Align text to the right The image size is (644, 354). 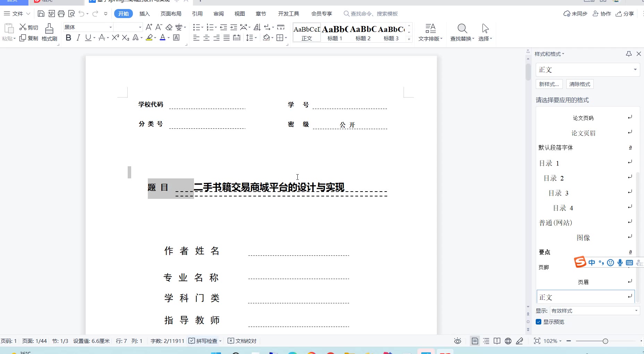point(217,38)
